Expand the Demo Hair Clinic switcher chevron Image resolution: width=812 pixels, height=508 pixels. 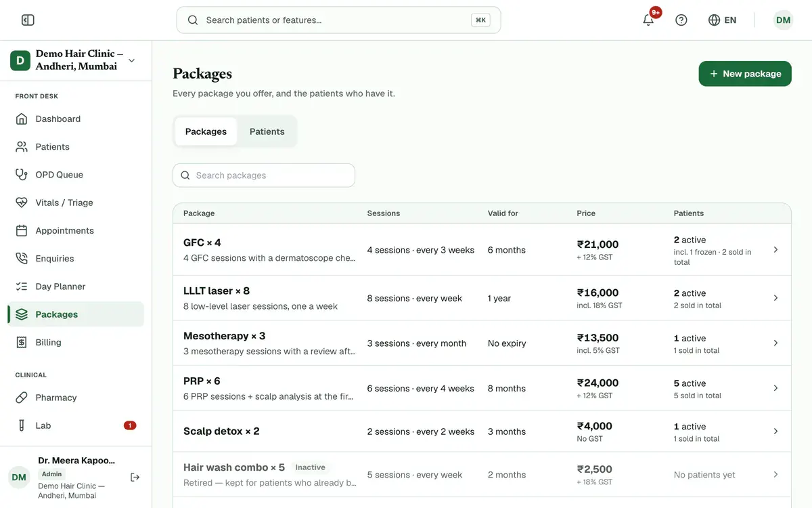tap(131, 60)
